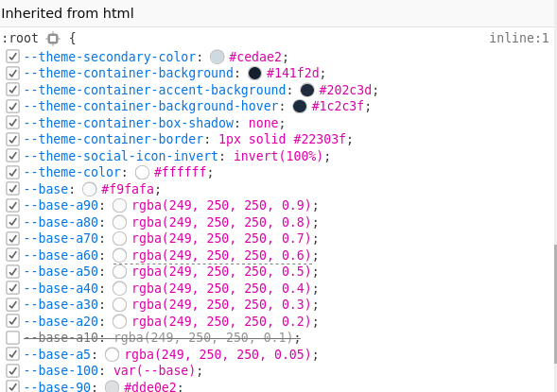
Task: Open the --base-a80 color swatch
Action: [120, 222]
